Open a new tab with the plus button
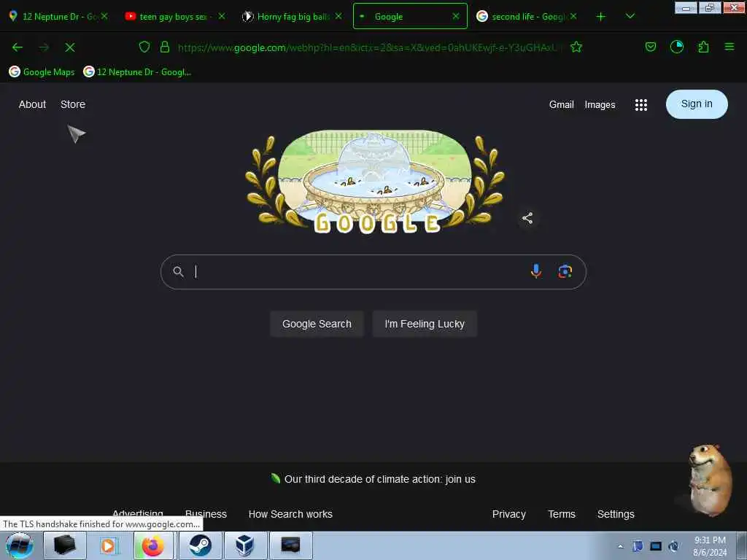This screenshot has width=747, height=560. coord(601,17)
